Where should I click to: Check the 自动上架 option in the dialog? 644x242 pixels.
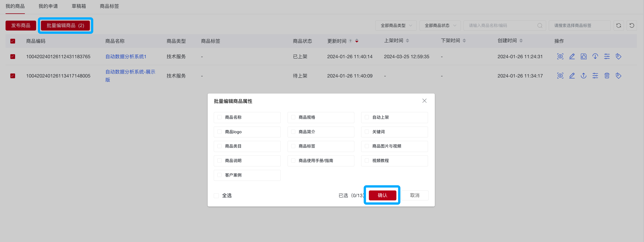[x=367, y=117]
